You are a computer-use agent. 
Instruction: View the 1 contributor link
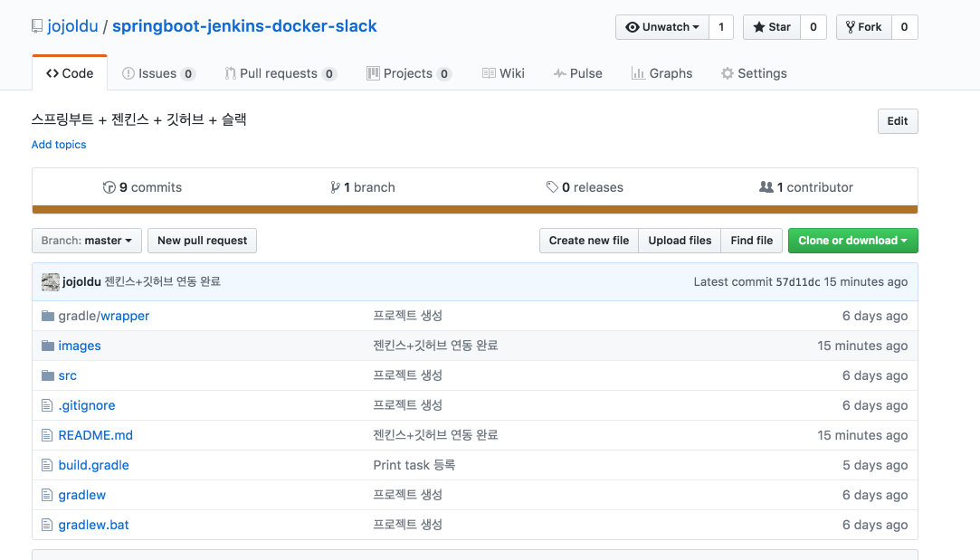(805, 187)
